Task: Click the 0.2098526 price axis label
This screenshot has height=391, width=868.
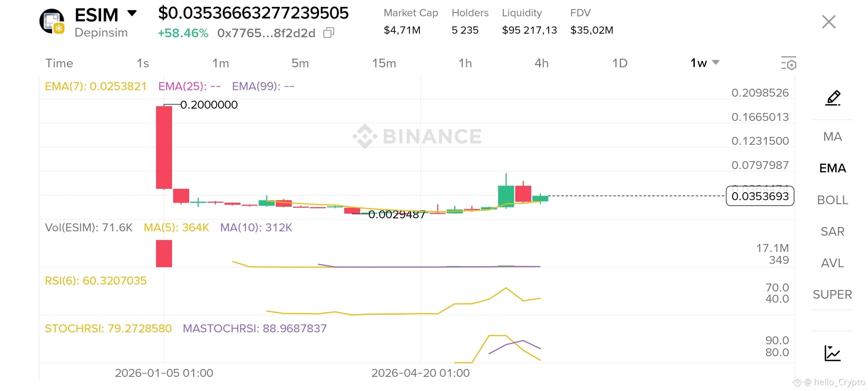Action: click(x=760, y=93)
